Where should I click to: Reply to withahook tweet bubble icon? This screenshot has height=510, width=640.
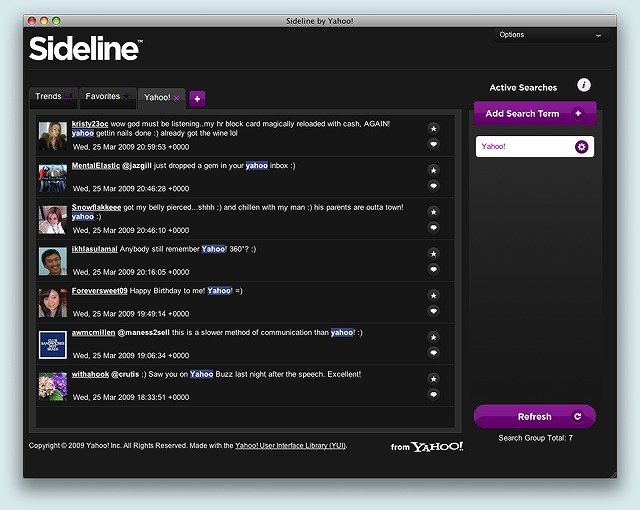pos(433,395)
